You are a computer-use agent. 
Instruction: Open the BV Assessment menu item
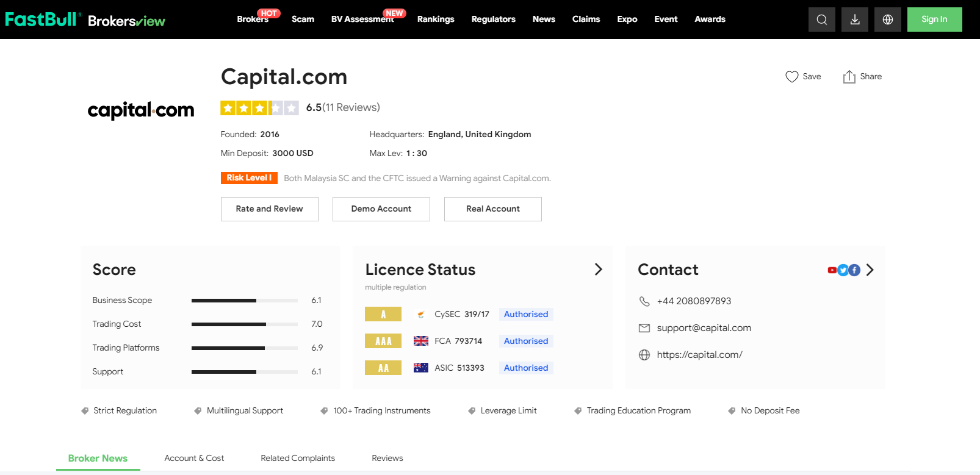tap(362, 19)
